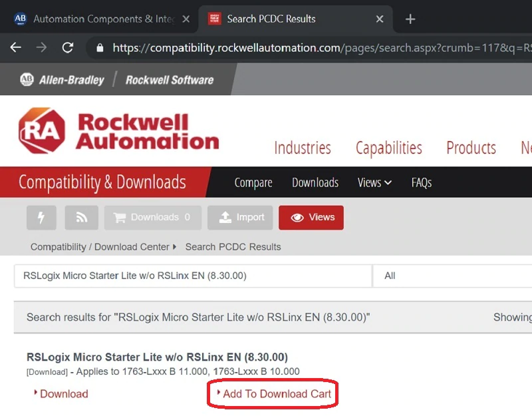Open FAQs in the nav bar
This screenshot has width=532, height=420.
[422, 182]
